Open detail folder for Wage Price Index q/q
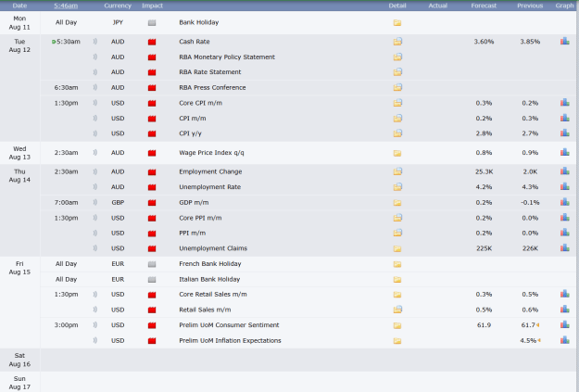Screen dimensions: 579x392 coord(397,153)
